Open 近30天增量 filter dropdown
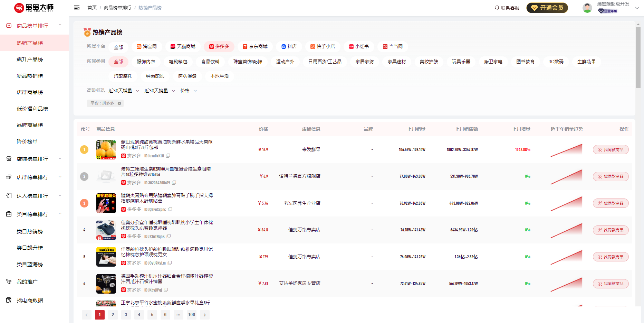The image size is (644, 323). coord(124,91)
